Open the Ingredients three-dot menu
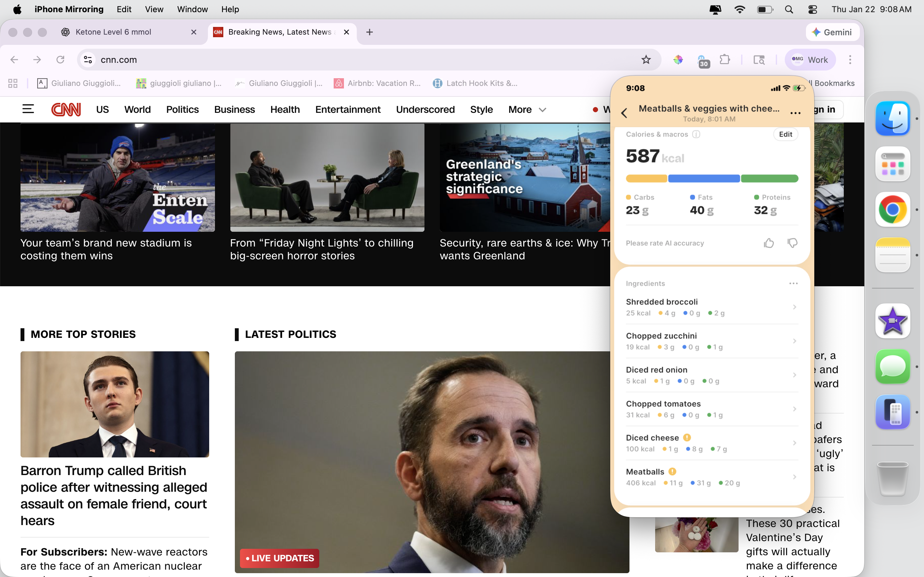The height and width of the screenshot is (577, 924). 793,284
